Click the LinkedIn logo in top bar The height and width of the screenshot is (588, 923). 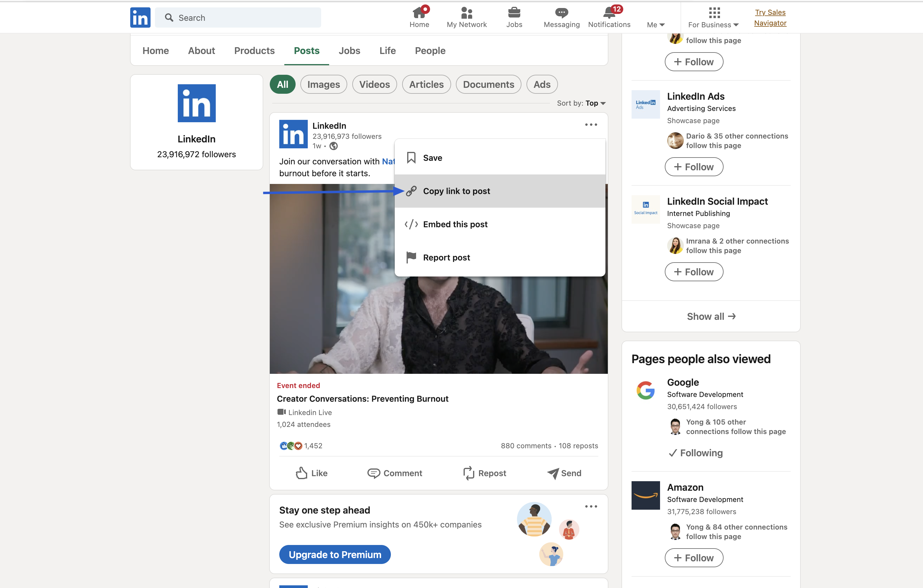(x=140, y=18)
